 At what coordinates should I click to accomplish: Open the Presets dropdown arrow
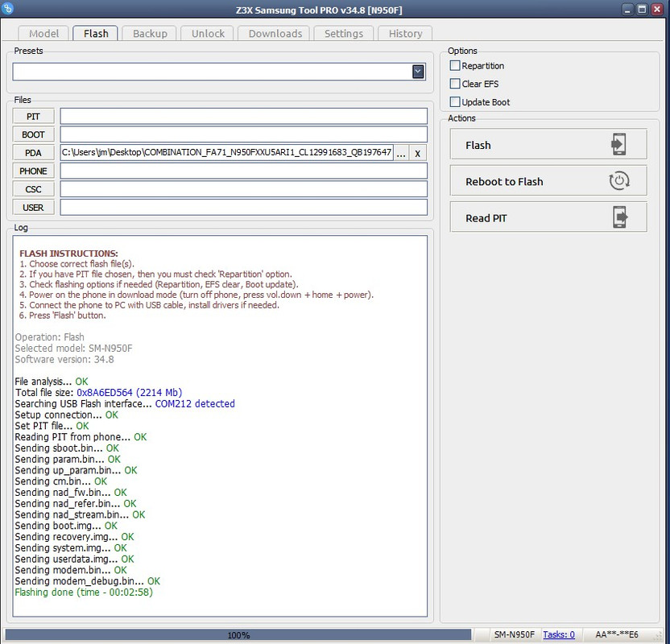[x=418, y=72]
